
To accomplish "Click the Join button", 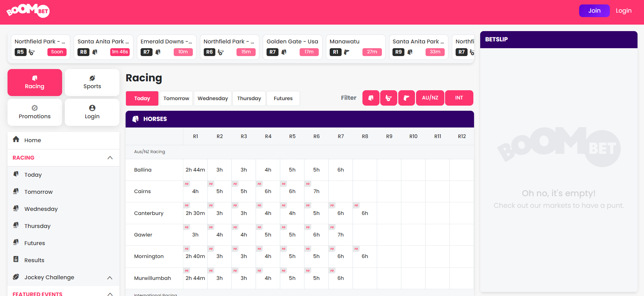I will click(x=594, y=11).
